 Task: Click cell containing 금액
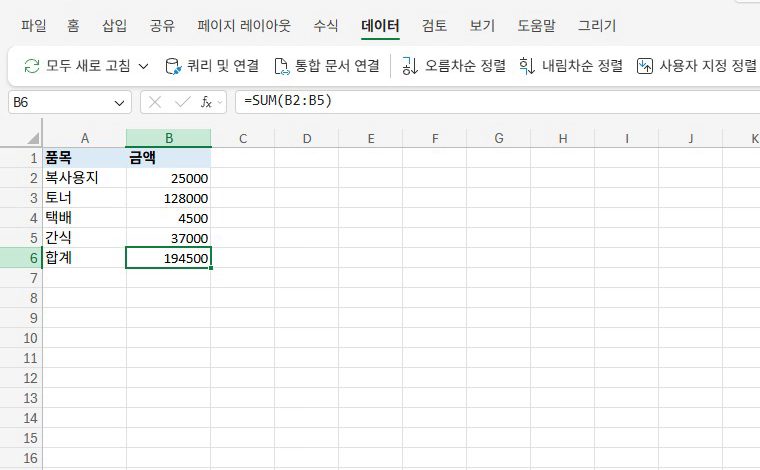[x=169, y=158]
